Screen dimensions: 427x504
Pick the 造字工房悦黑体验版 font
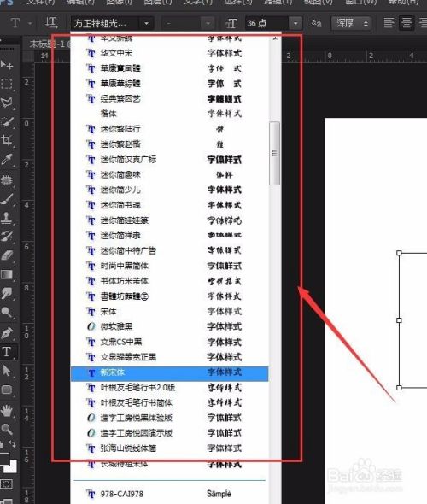pos(169,418)
